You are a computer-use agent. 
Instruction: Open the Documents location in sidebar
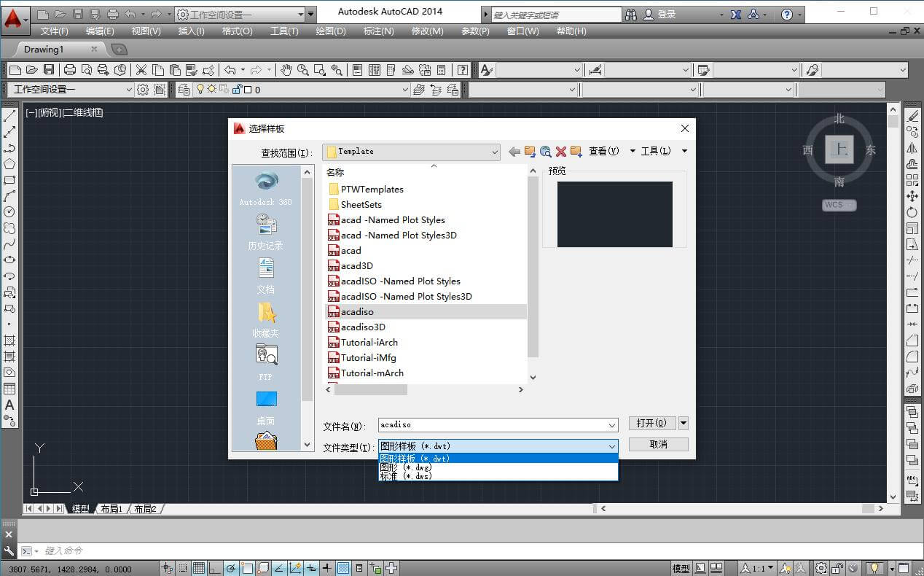[x=266, y=276]
